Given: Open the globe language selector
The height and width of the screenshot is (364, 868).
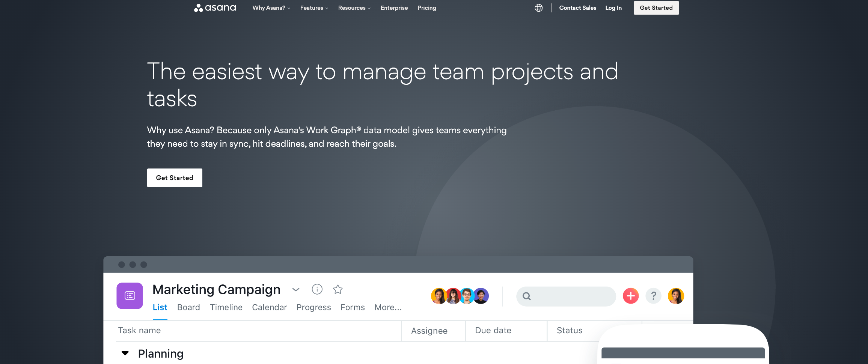Looking at the screenshot, I should coord(538,8).
